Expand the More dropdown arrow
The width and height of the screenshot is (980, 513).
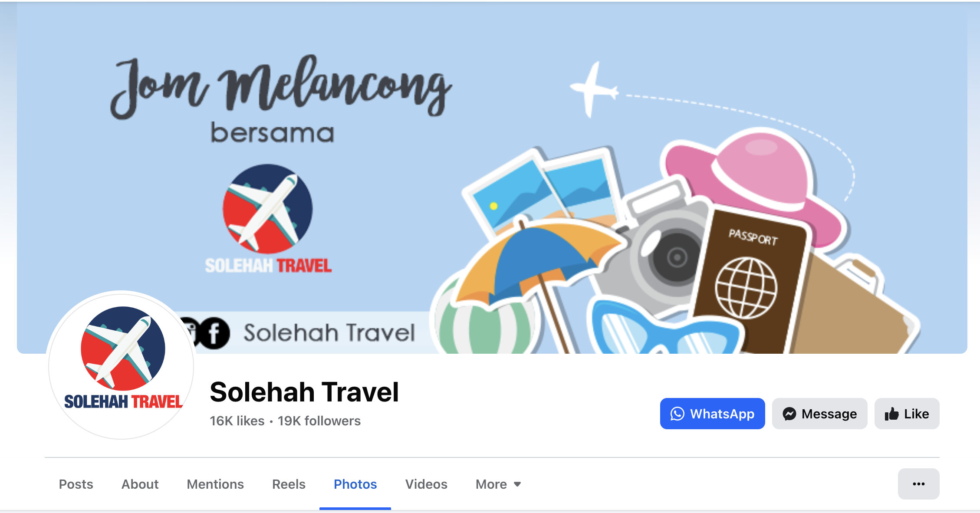pyautogui.click(x=517, y=484)
